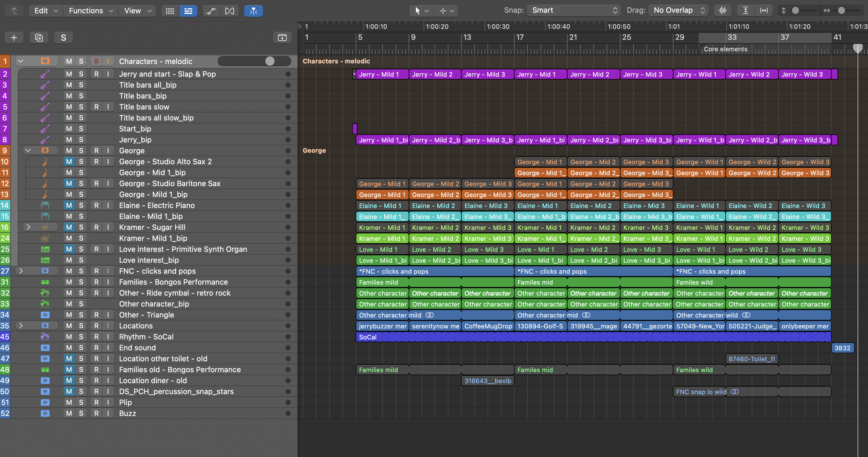Open the View menu

pos(138,11)
